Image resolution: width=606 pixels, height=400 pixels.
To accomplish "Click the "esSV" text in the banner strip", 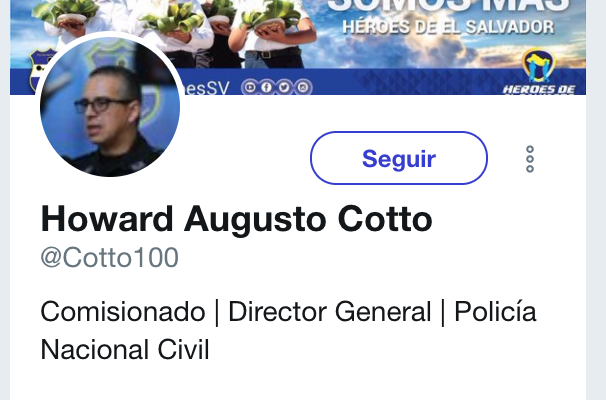I will [x=205, y=89].
